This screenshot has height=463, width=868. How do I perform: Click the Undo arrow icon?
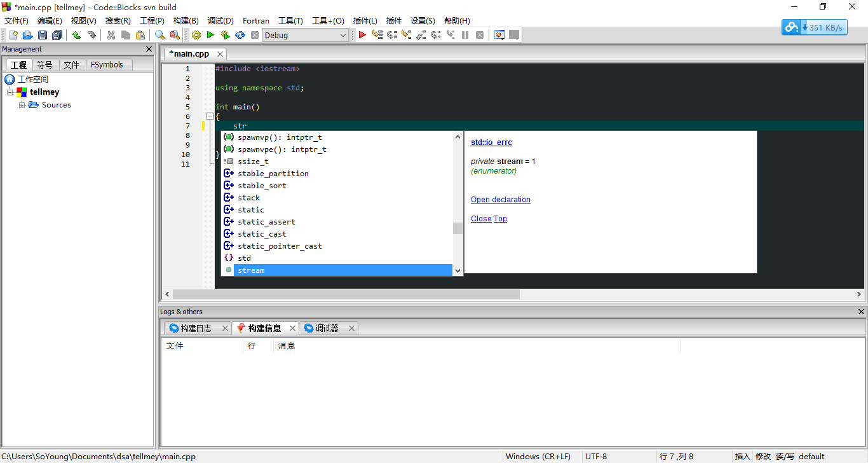tap(76, 36)
